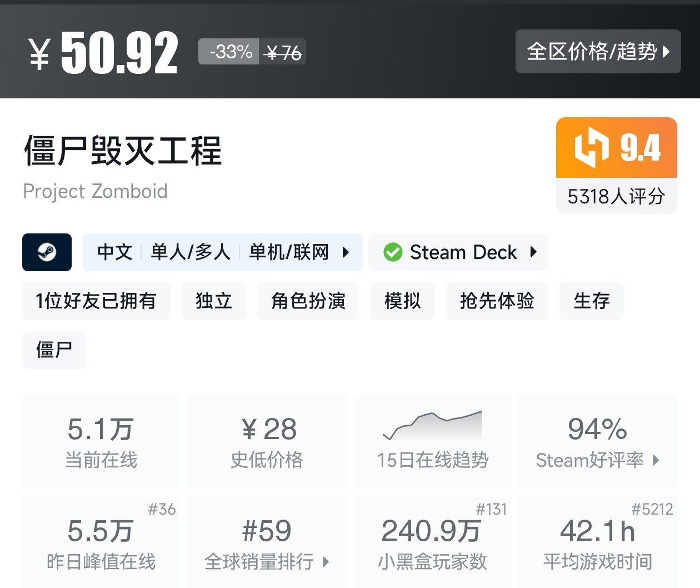
Task: Tap the -33% discount badge
Action: coord(229,52)
